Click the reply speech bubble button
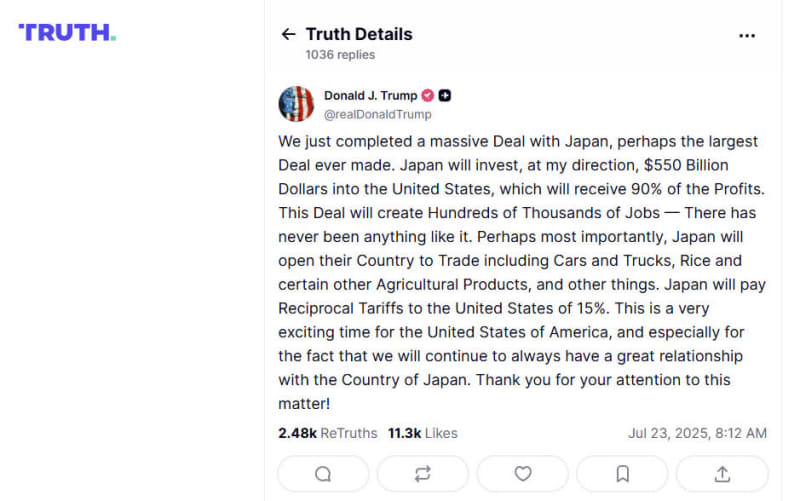 (x=323, y=473)
